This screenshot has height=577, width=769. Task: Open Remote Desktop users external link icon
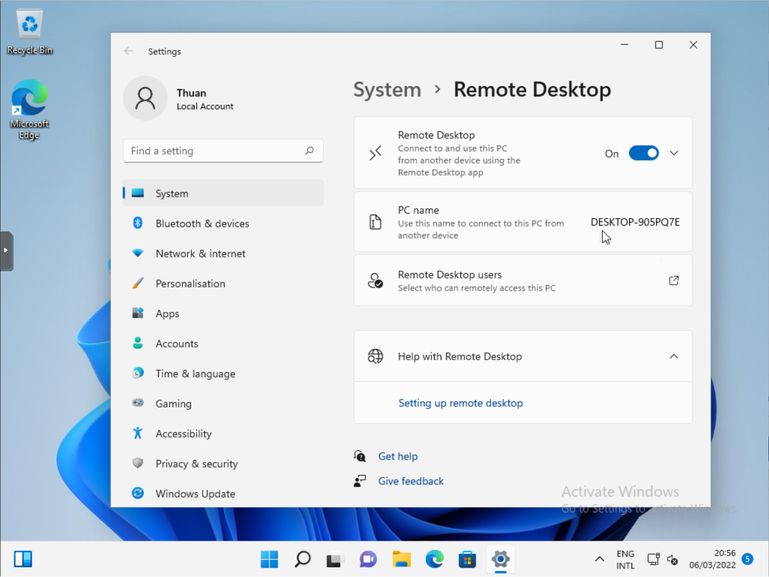click(674, 281)
